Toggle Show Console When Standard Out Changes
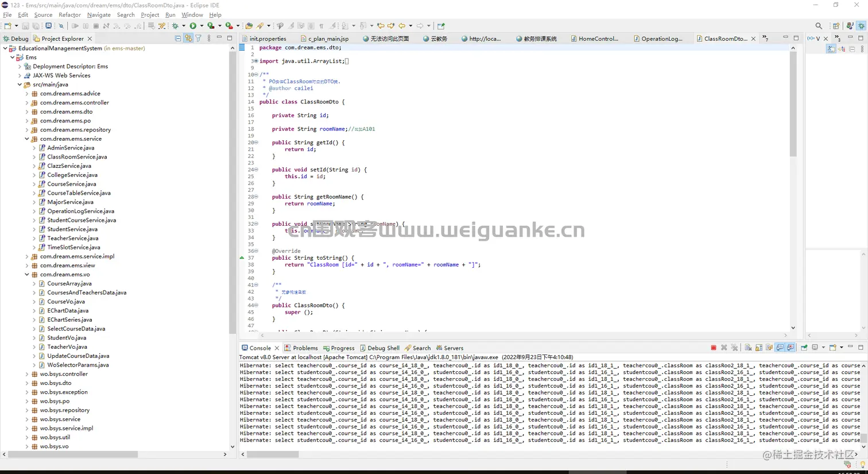The width and height of the screenshot is (868, 474). coord(780,348)
